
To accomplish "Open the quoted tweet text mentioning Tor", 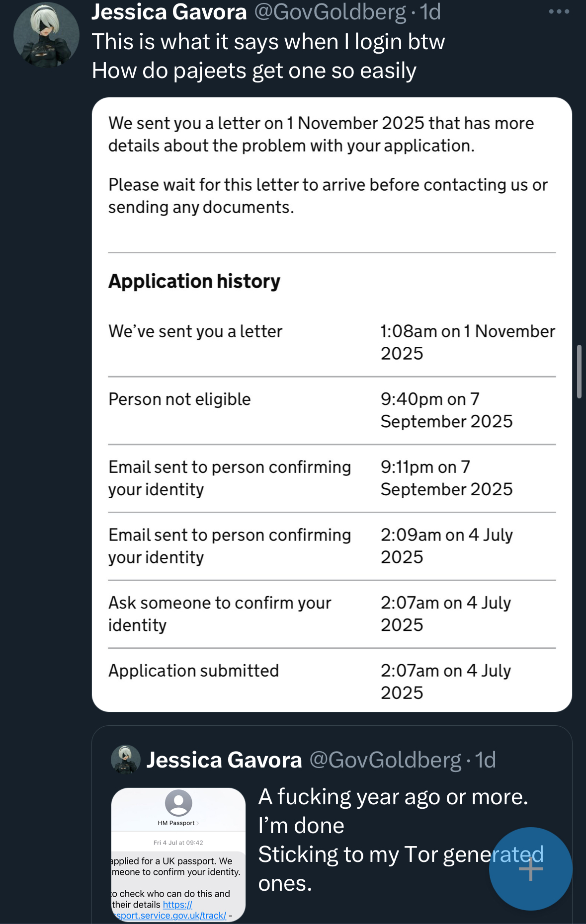I will pos(393,840).
